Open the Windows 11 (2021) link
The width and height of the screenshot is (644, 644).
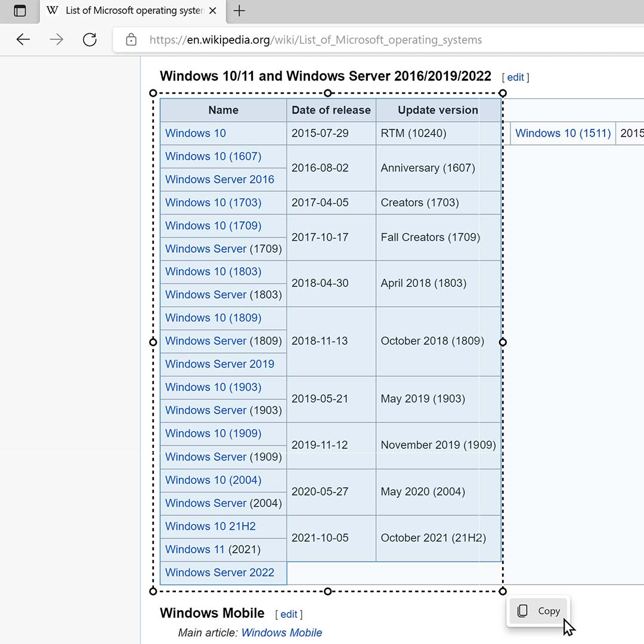194,549
